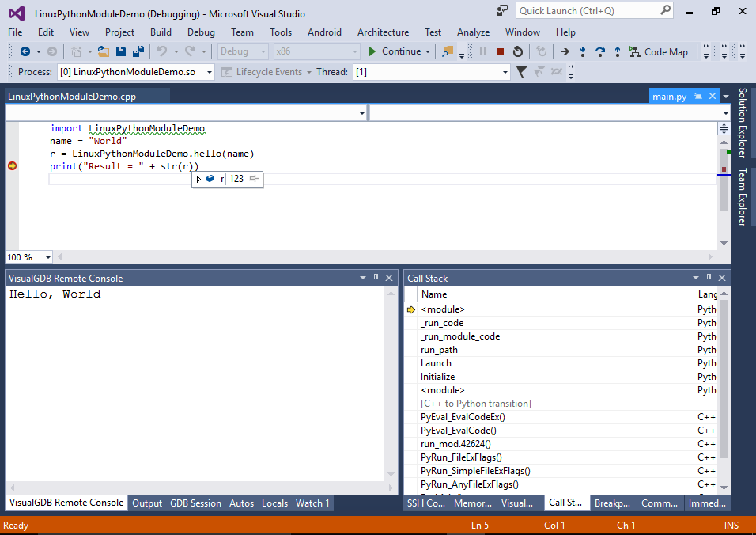Switch to the Watch 1 tab

click(x=312, y=503)
